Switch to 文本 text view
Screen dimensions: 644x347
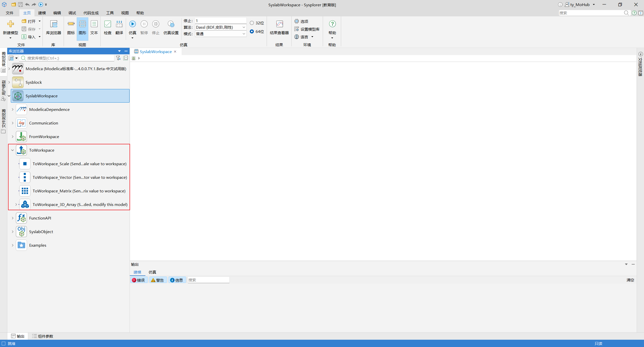94,24
